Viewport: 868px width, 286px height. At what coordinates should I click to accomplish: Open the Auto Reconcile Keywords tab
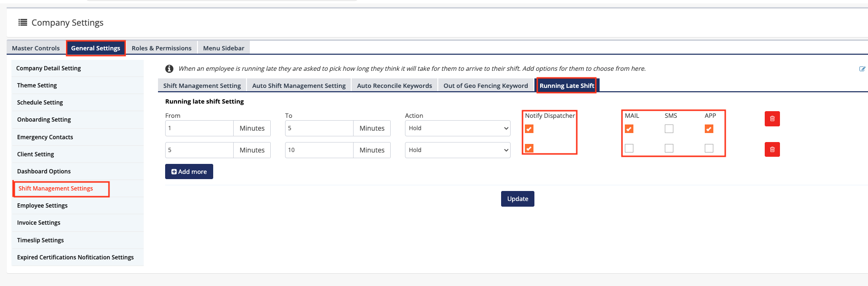pyautogui.click(x=394, y=86)
